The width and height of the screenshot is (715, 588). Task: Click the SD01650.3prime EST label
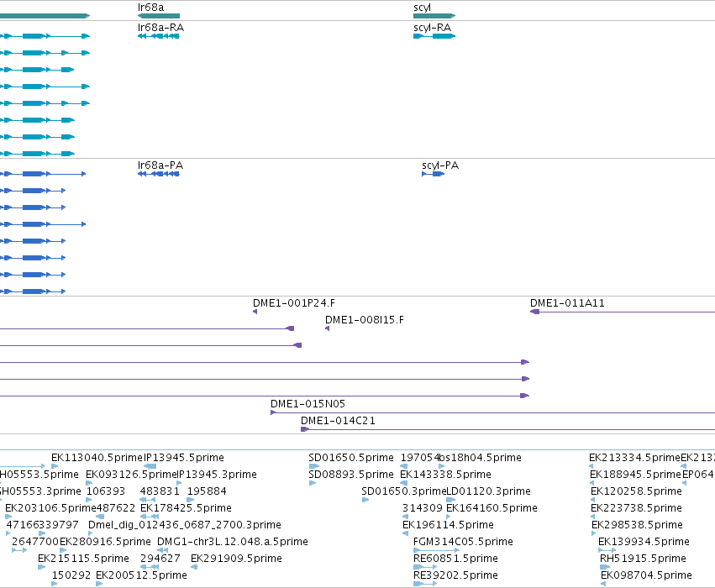(403, 491)
